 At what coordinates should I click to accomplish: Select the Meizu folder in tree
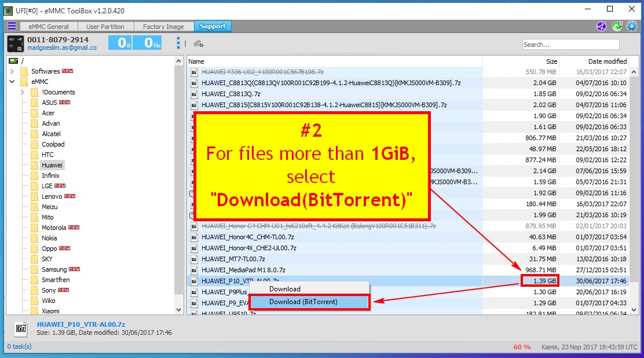pos(50,207)
